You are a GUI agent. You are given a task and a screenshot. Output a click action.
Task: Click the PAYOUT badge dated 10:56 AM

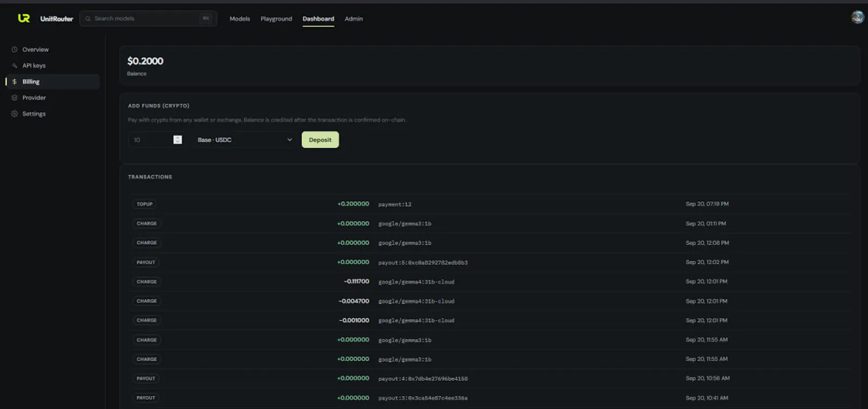(146, 379)
